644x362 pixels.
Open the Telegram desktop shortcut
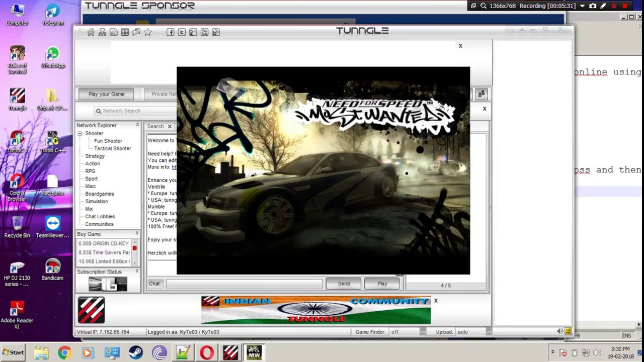point(53,15)
